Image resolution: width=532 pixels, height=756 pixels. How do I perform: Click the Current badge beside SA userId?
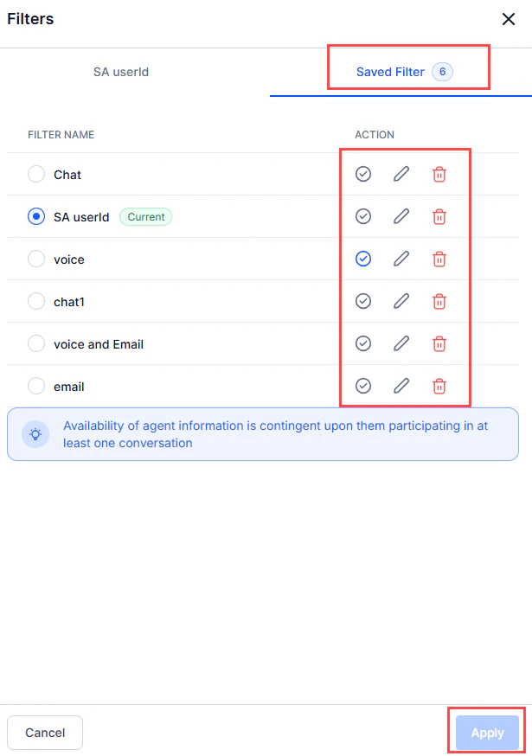pyautogui.click(x=145, y=217)
